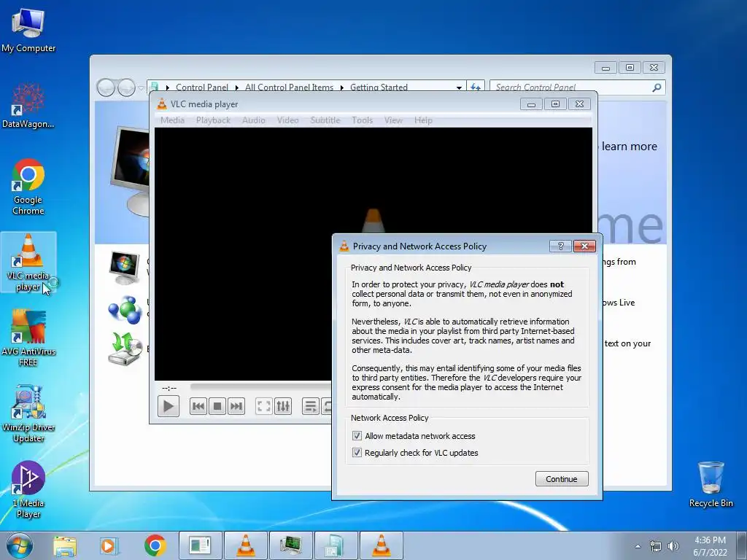Click the Getting Started breadcrumb
The image size is (747, 560).
[379, 87]
